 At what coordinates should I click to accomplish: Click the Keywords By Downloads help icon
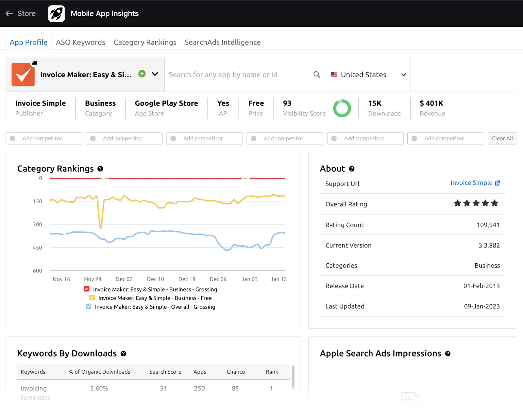click(123, 354)
